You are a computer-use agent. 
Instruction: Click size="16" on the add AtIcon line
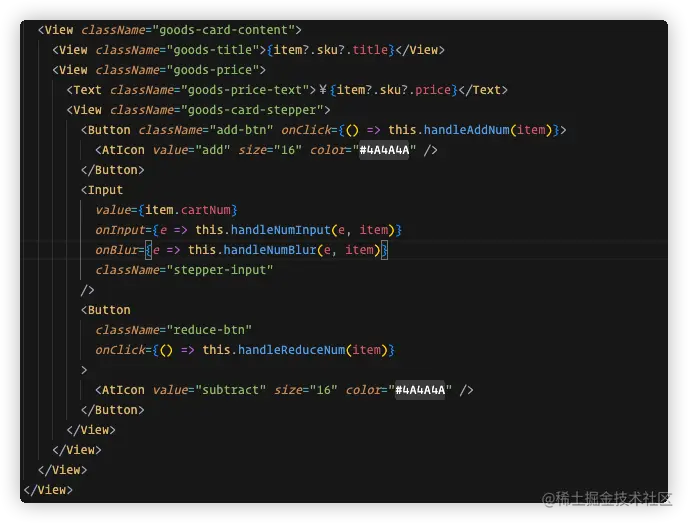coord(270,150)
